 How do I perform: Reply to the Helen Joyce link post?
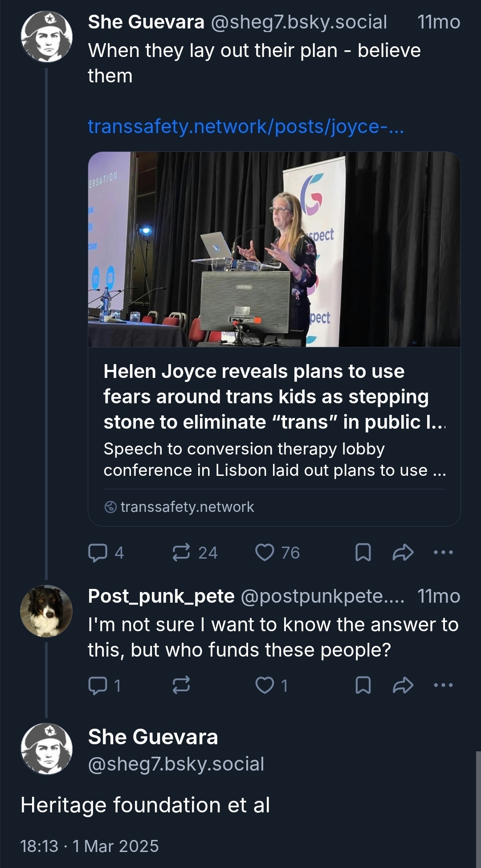(98, 552)
